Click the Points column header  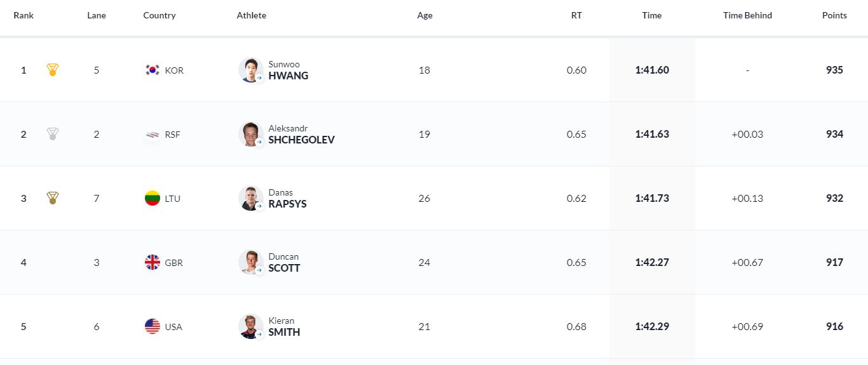834,15
